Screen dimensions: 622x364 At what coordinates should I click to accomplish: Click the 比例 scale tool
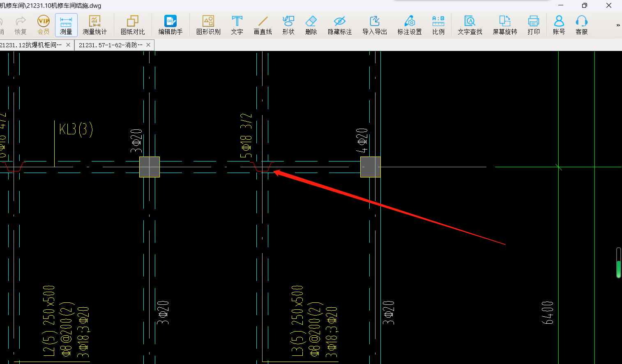(438, 25)
